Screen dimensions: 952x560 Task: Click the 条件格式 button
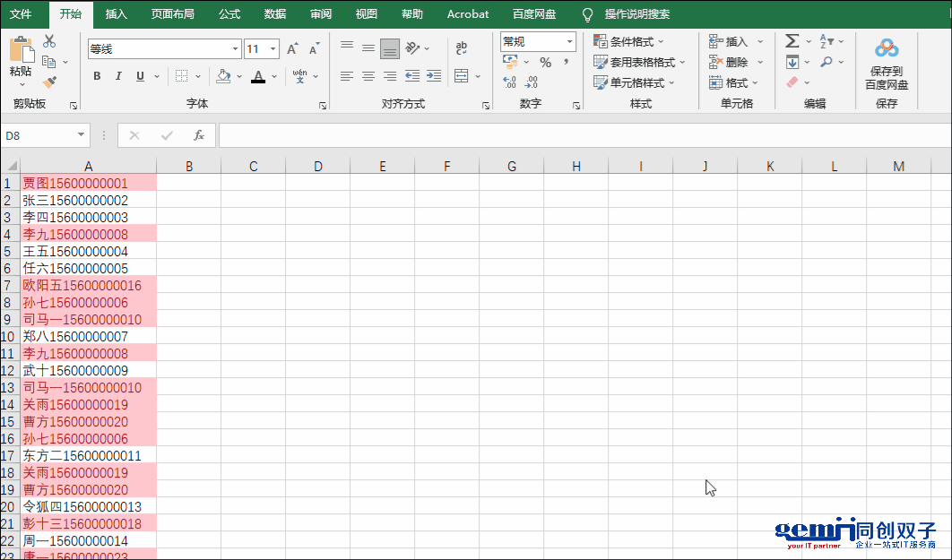(629, 41)
